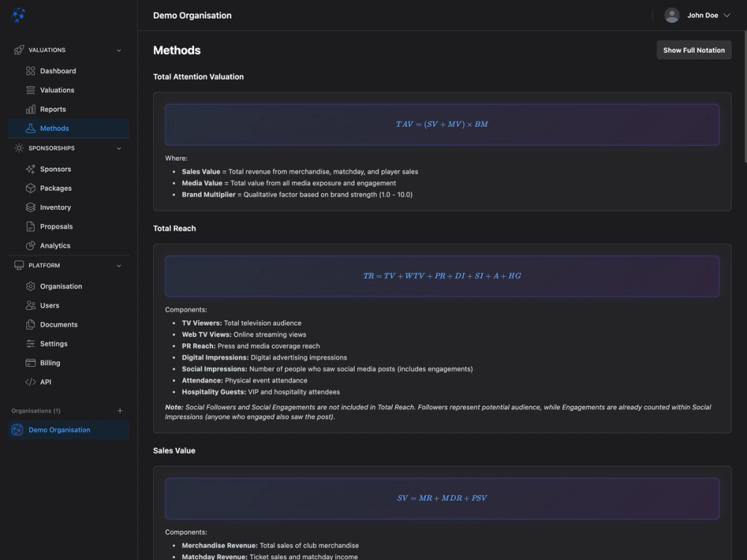The width and height of the screenshot is (747, 560).
Task: Collapse the Platform section chevron
Action: pyautogui.click(x=118, y=265)
